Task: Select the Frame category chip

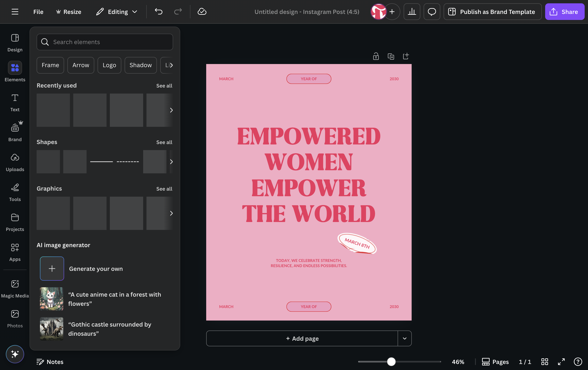Action: coord(50,65)
